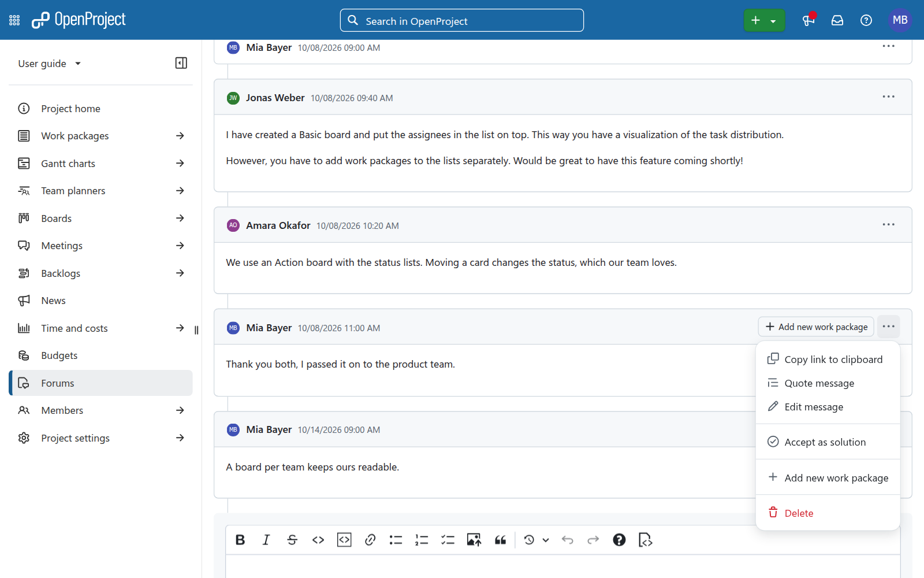Click the Add new work package button
The image size is (924, 578).
tap(816, 327)
